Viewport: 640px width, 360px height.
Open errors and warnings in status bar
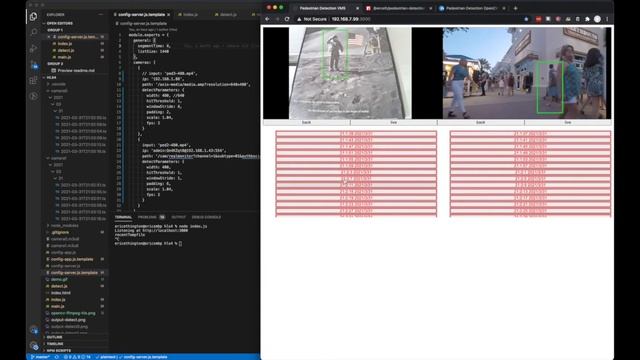click(x=78, y=357)
